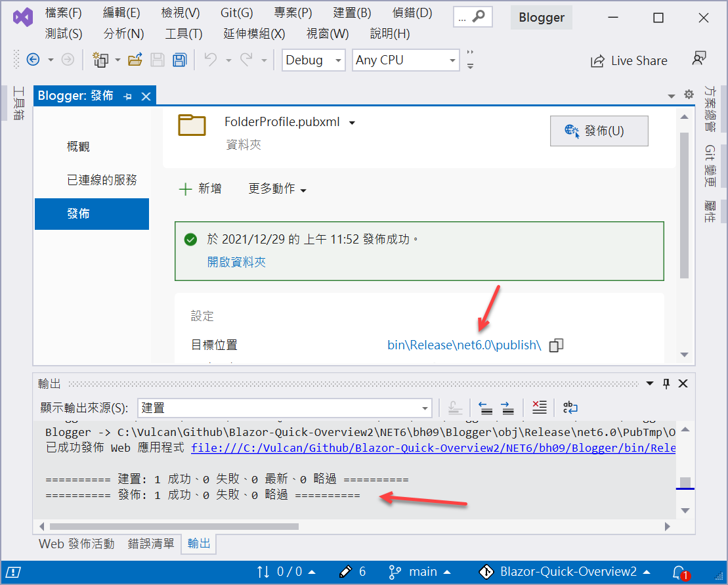Open the Debug configuration dropdown

click(x=313, y=60)
